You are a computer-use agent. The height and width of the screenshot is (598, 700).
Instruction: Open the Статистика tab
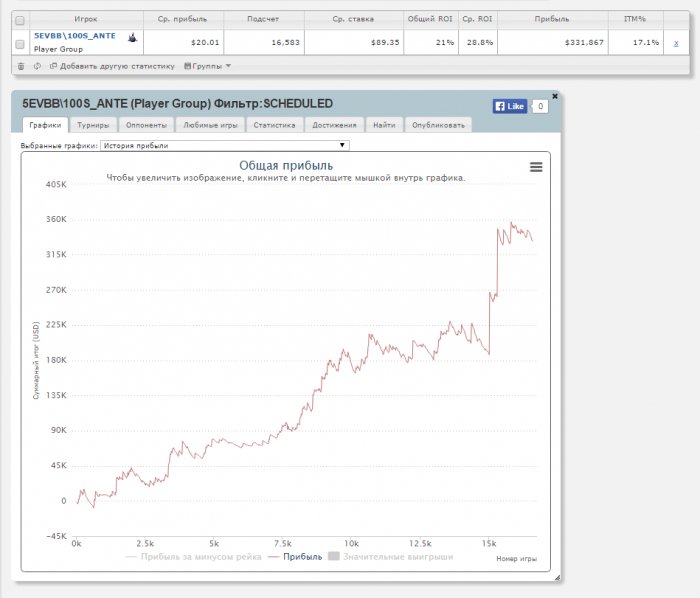(x=274, y=125)
